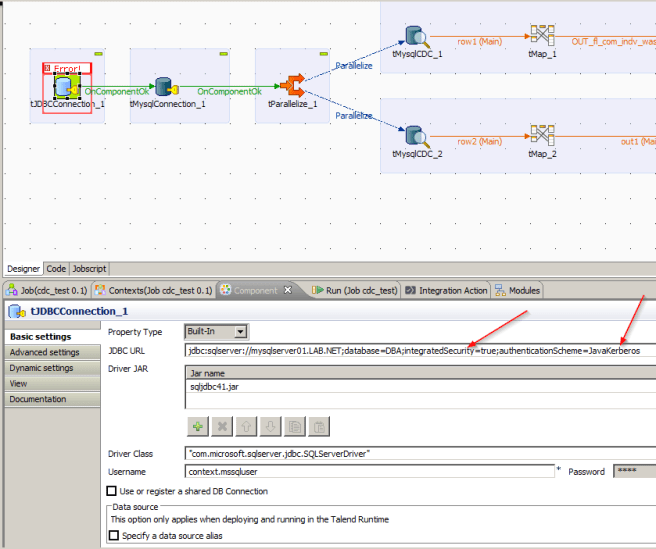
Task: Select the sqljdbc41.jar row
Action: click(x=421, y=387)
